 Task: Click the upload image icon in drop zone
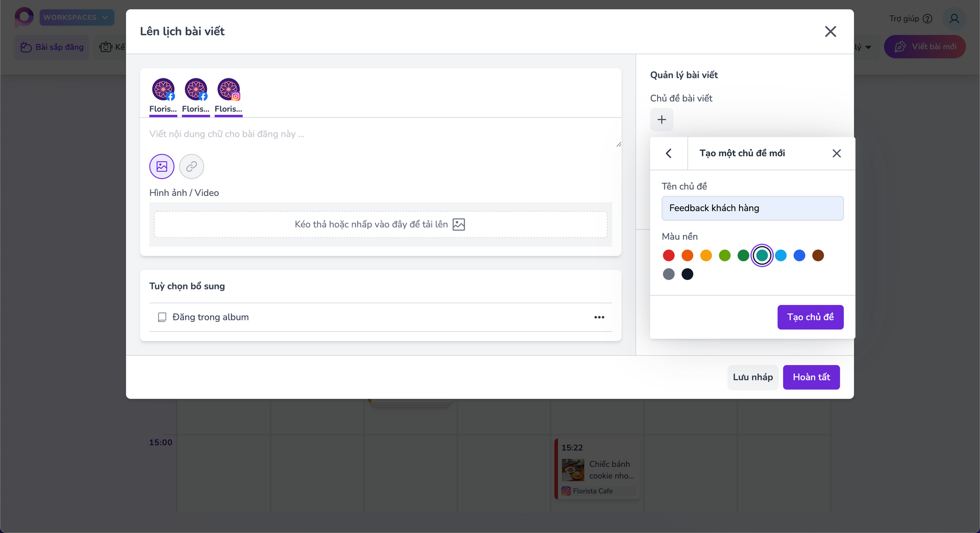coord(459,224)
